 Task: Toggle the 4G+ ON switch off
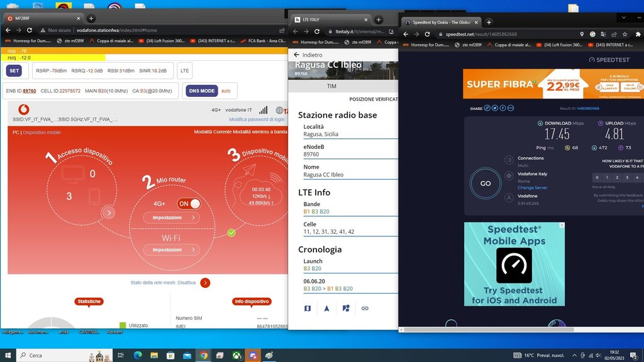189,204
